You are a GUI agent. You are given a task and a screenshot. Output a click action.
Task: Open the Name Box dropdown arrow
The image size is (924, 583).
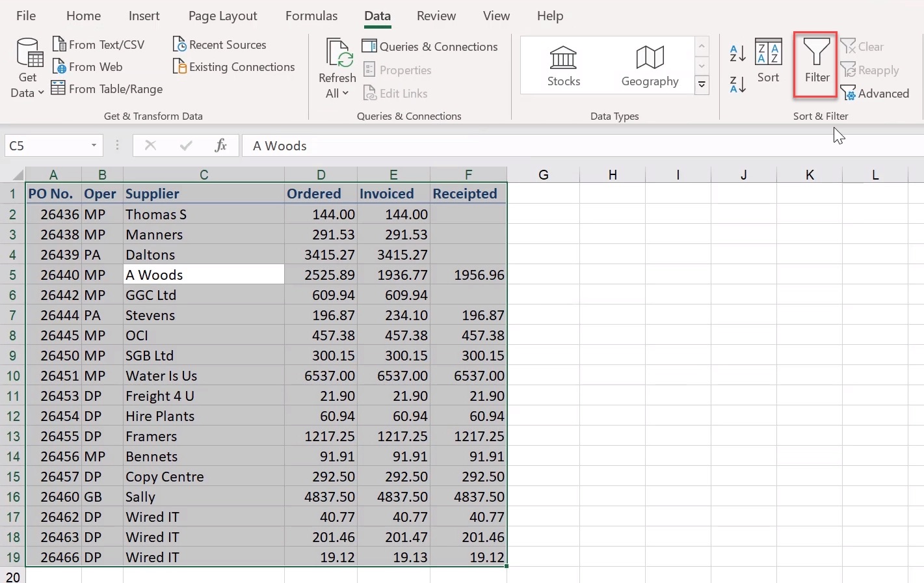click(x=94, y=146)
